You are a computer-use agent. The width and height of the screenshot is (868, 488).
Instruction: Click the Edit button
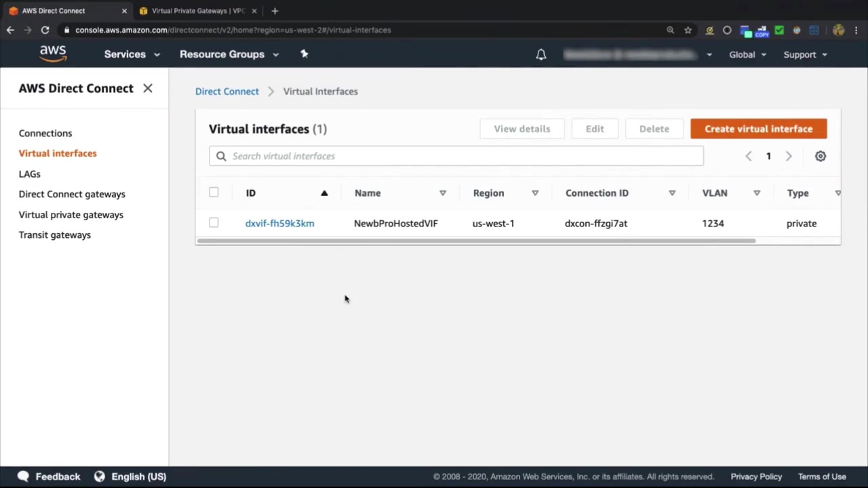pos(595,129)
